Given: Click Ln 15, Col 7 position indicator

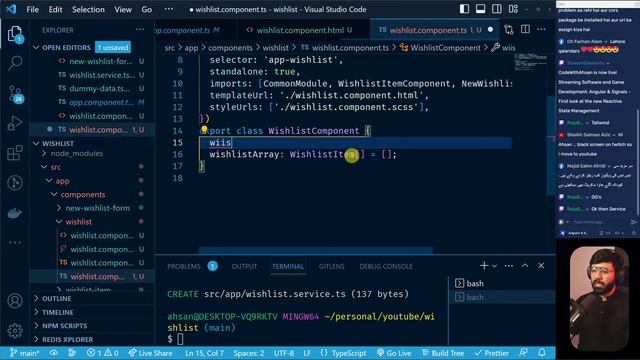Looking at the screenshot, I should click(x=204, y=353).
